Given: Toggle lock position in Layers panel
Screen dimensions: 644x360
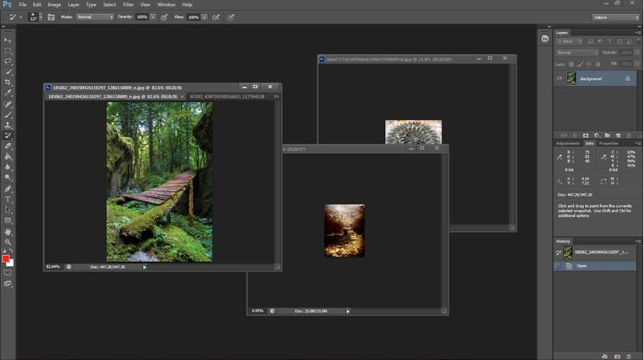Looking at the screenshot, I should click(x=589, y=64).
